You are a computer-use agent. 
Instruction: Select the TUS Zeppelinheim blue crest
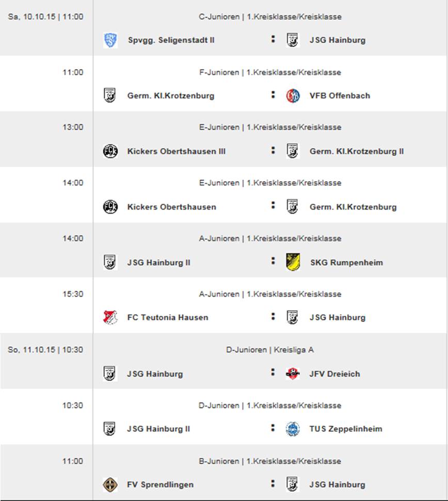click(293, 429)
